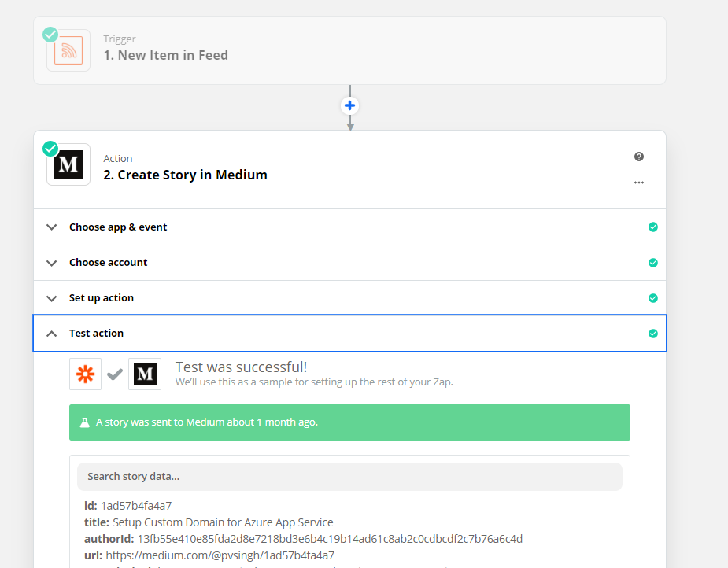Select the 1. New Item in Feed step
Image resolution: width=728 pixels, height=568 pixels.
166,55
